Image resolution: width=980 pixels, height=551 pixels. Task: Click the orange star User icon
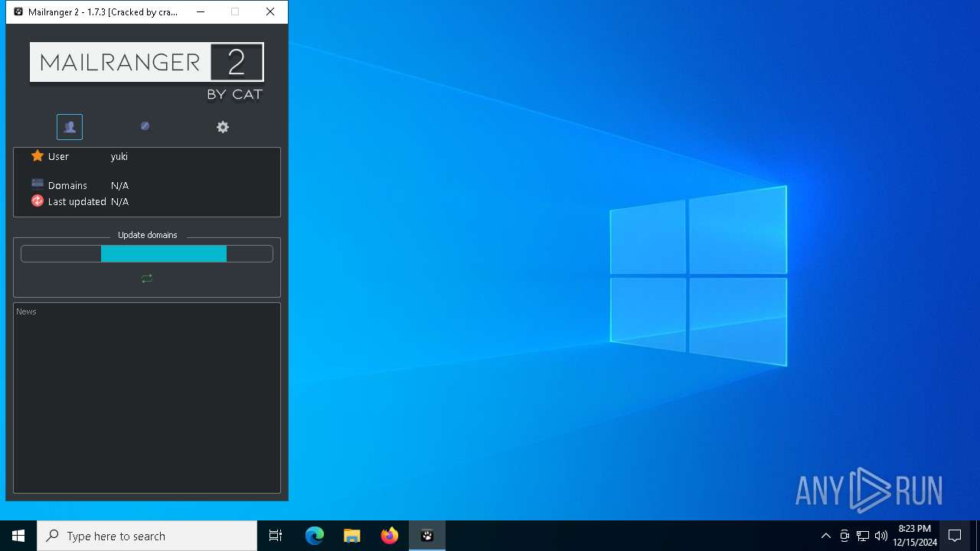(38, 156)
